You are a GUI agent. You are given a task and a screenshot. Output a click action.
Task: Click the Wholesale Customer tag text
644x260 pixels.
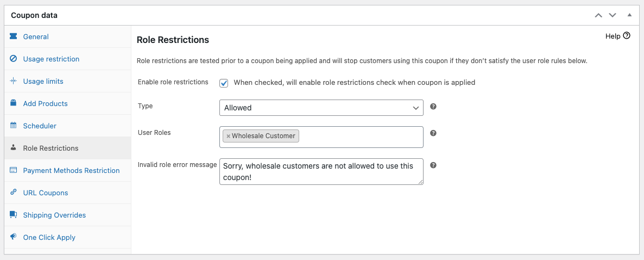pyautogui.click(x=263, y=136)
